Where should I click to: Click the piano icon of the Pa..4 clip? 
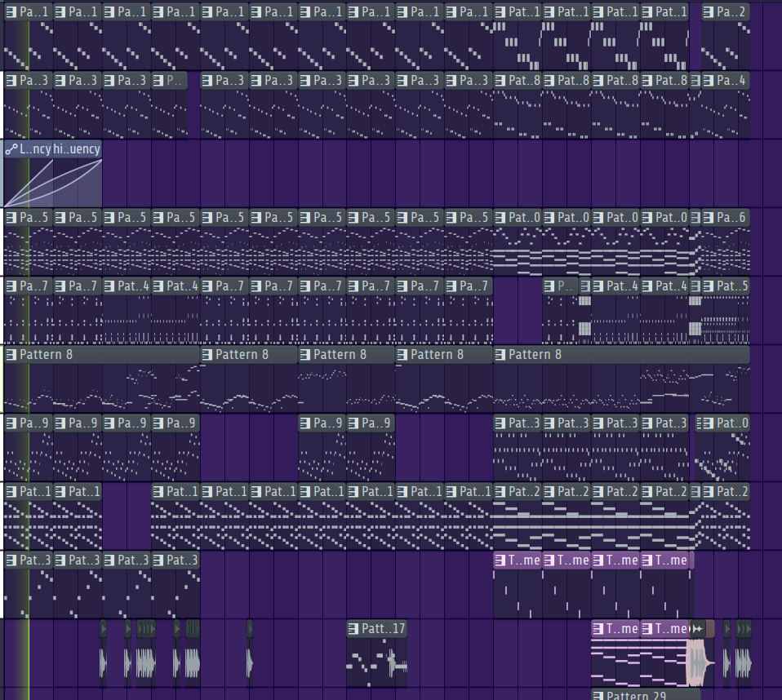tap(709, 80)
